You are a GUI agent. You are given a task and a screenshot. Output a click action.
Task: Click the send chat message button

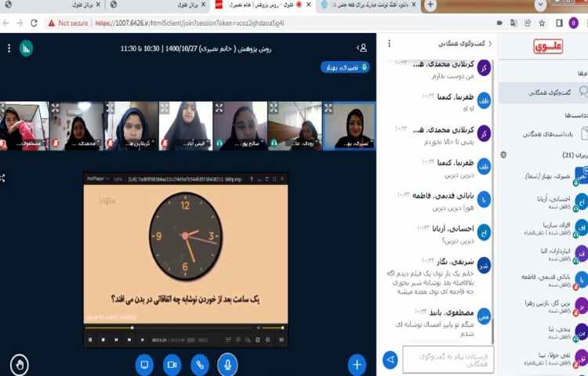coord(390,360)
